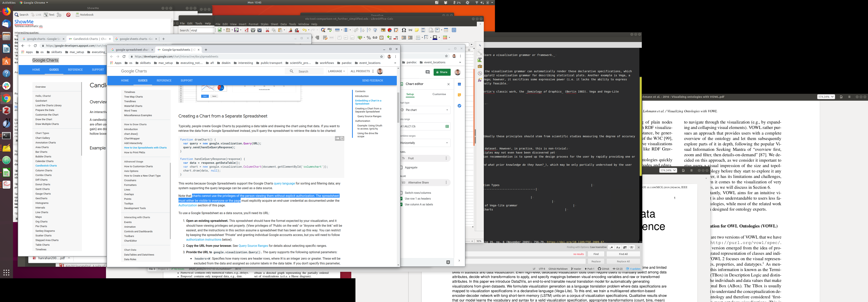Switch to the Customise tab
This screenshot has height=302, width=868.
pyautogui.click(x=439, y=94)
